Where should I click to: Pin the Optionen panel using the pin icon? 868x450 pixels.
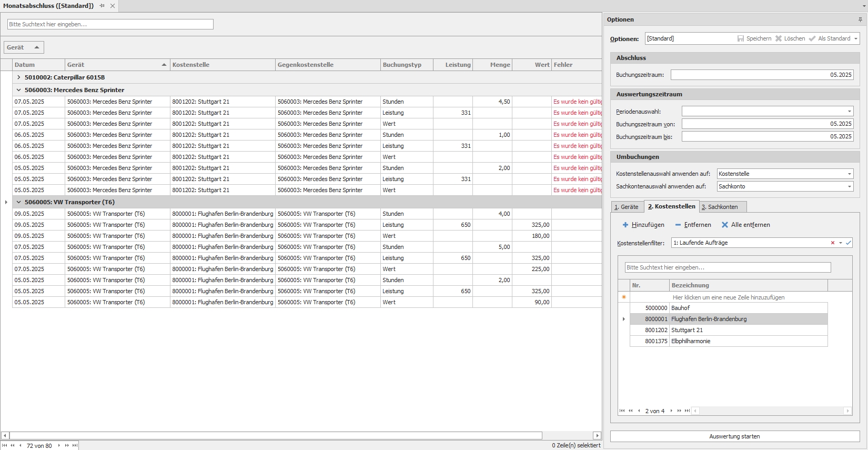(860, 19)
